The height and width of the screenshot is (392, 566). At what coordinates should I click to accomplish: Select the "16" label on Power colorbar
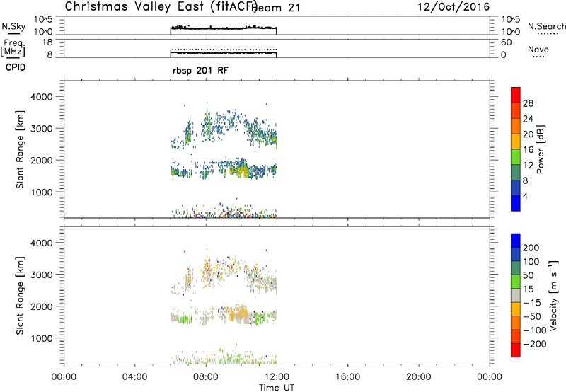pyautogui.click(x=528, y=150)
